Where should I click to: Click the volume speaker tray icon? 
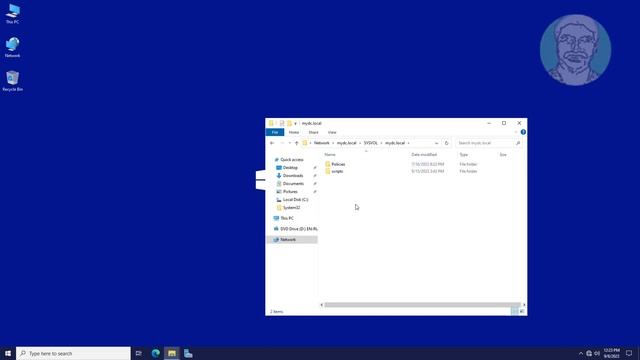point(597,353)
